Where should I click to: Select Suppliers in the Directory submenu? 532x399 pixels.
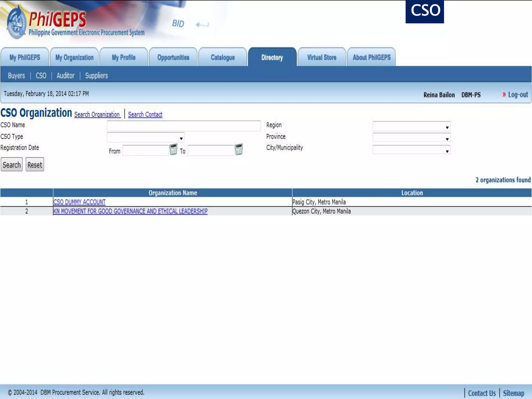pyautogui.click(x=96, y=76)
